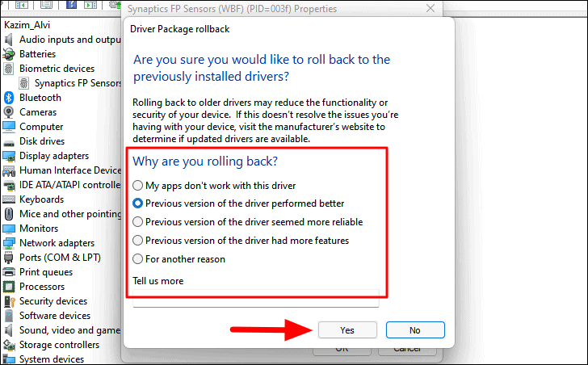Screen dimensions: 588x365
Task: Select 'Previous version of the driver performed better'
Action: point(137,203)
